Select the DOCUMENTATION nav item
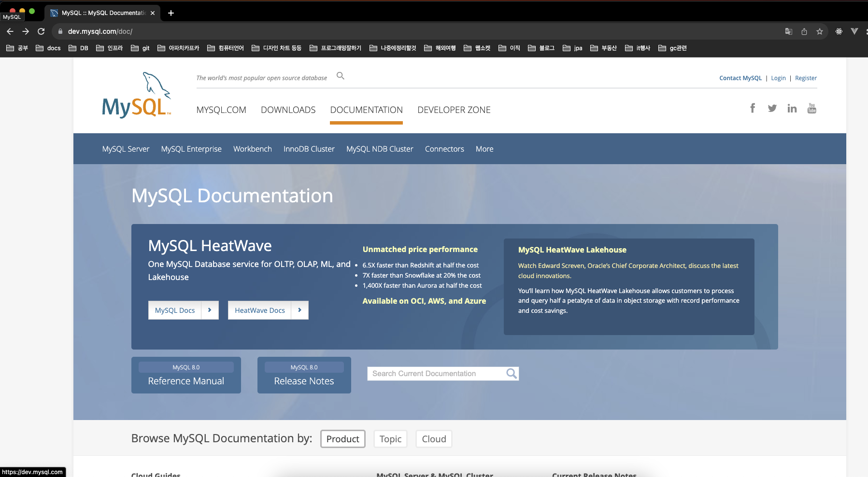This screenshot has height=477, width=868. pos(367,110)
